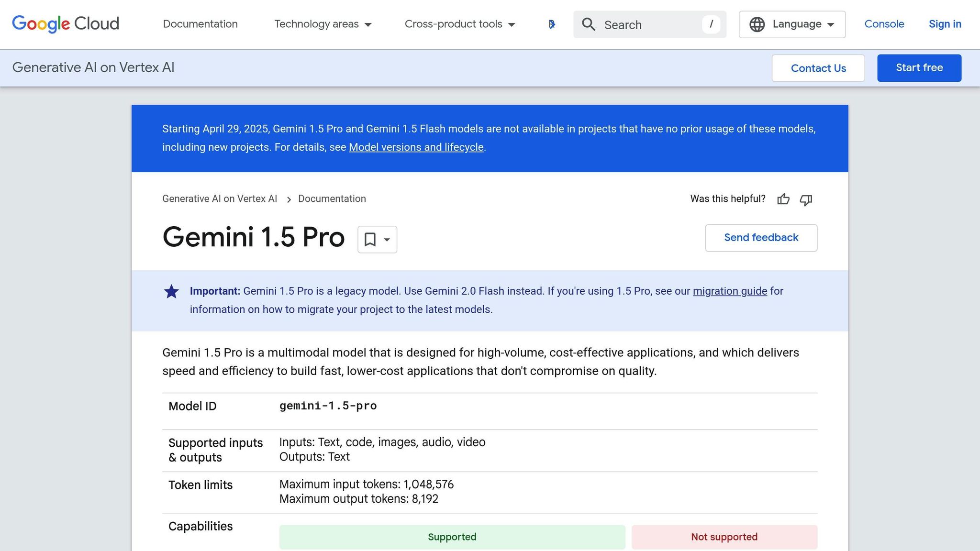Viewport: 980px width, 551px height.
Task: Open the Language dropdown
Action: pyautogui.click(x=792, y=24)
